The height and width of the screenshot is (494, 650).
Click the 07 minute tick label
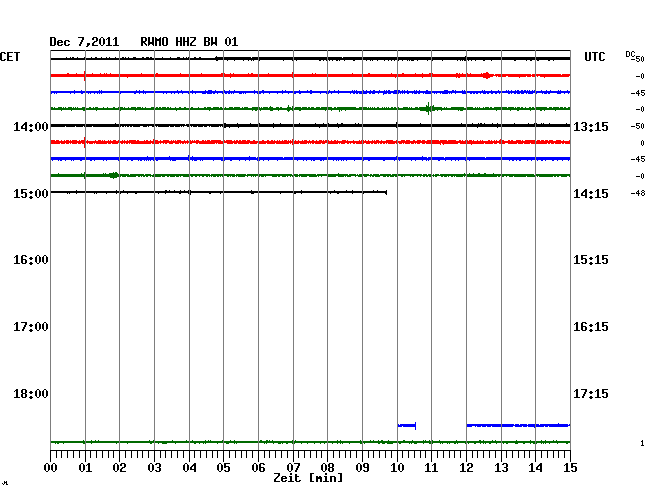pyautogui.click(x=293, y=468)
